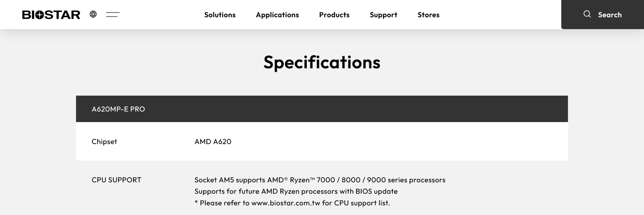Open the hamburger menu icon

coord(113,15)
